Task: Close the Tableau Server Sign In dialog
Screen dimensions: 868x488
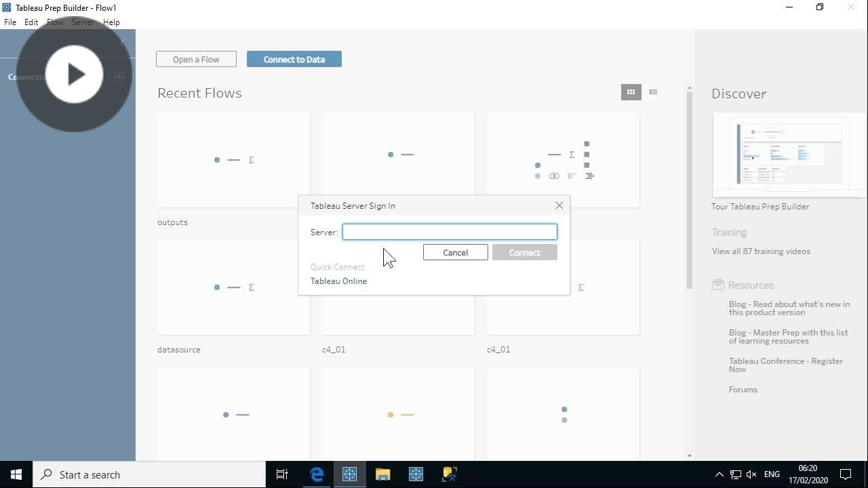Action: click(x=559, y=205)
